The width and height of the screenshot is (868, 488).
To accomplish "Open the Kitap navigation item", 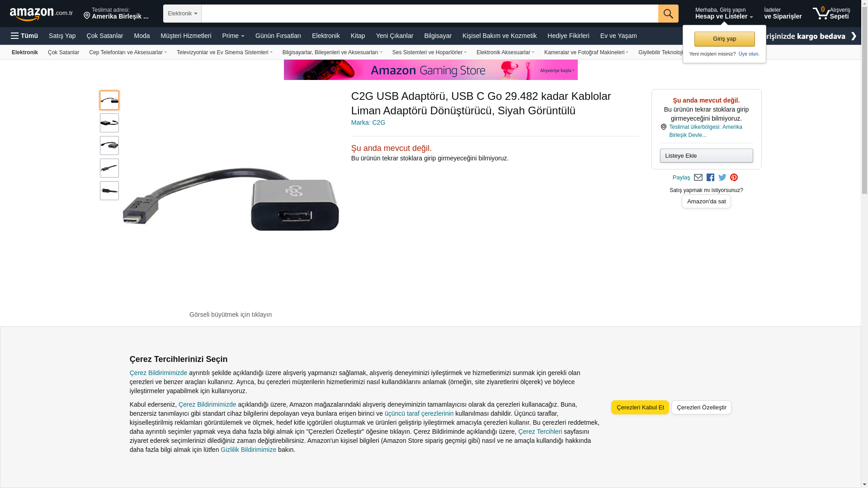I will pyautogui.click(x=358, y=36).
